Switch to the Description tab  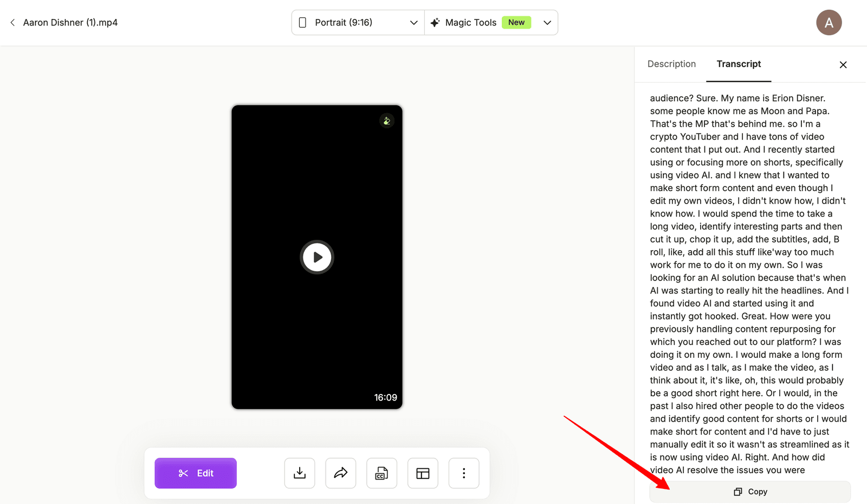pyautogui.click(x=671, y=64)
